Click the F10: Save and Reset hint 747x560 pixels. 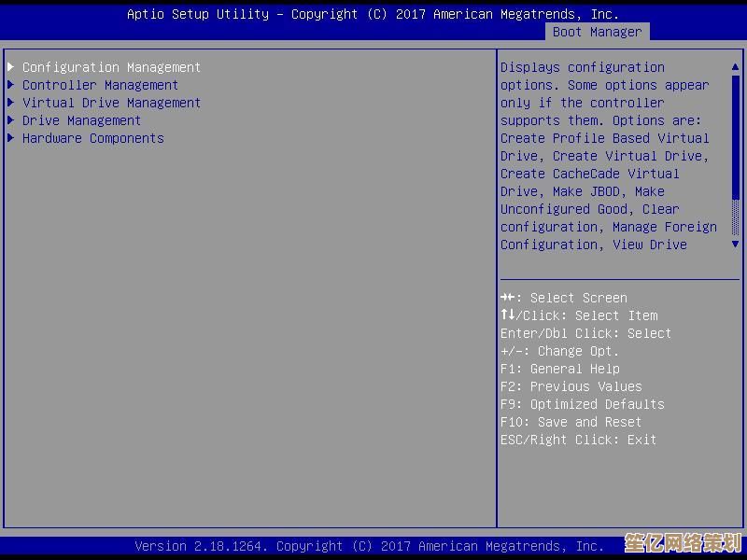[571, 422]
